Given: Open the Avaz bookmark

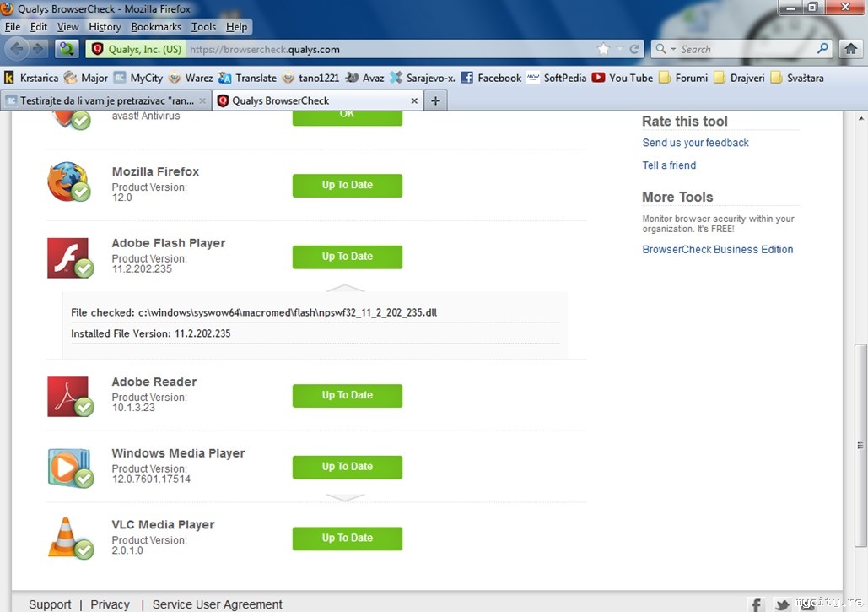Looking at the screenshot, I should pos(364,78).
